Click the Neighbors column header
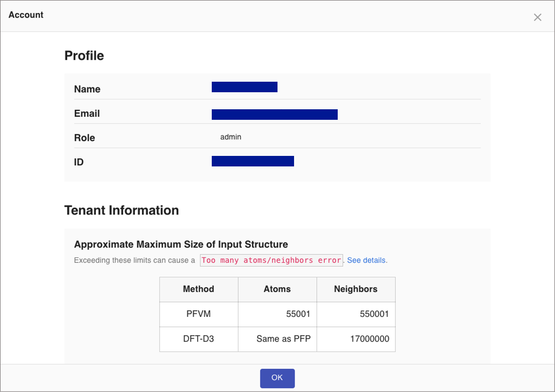Screen dimensions: 555x392 (x=356, y=289)
